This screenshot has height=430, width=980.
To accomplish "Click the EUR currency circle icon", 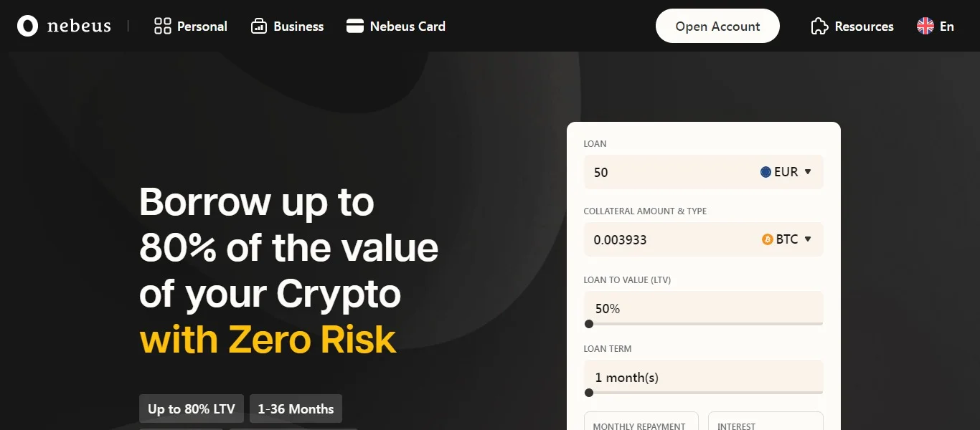I will pos(765,172).
